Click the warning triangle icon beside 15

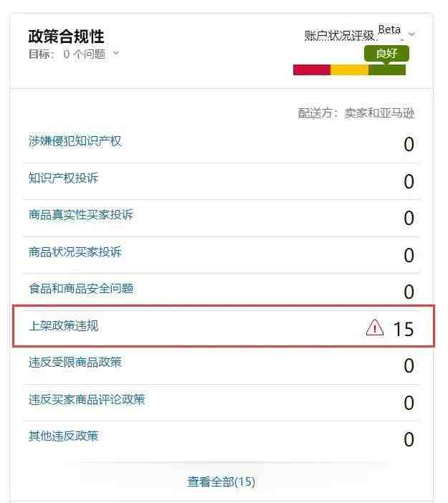pos(375,328)
